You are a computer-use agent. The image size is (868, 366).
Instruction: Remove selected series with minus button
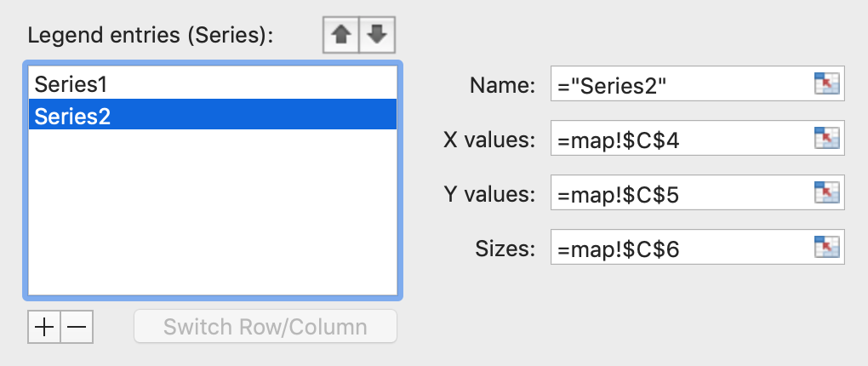tap(77, 327)
